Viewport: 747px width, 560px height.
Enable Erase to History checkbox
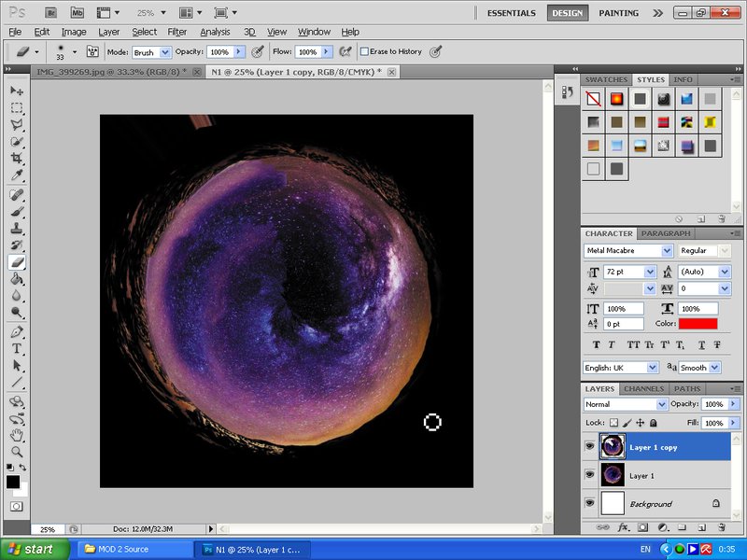(x=364, y=51)
